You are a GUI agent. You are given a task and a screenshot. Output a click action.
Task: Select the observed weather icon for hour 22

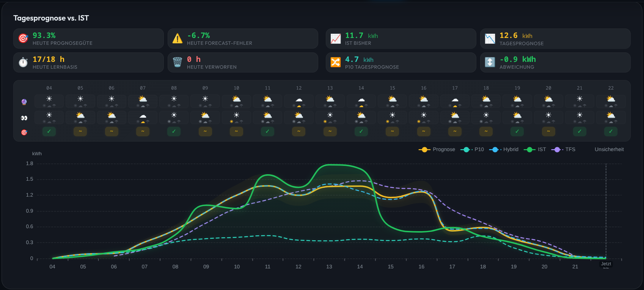[611, 115]
